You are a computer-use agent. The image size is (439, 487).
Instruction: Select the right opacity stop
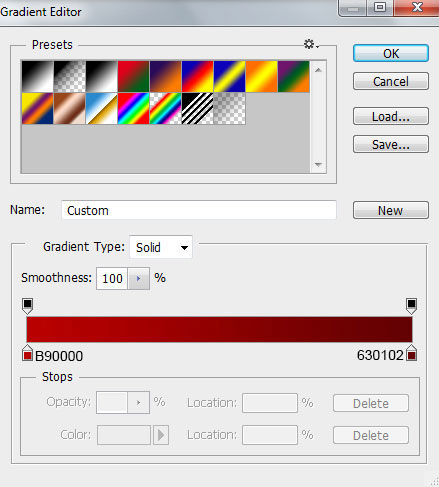coord(411,306)
